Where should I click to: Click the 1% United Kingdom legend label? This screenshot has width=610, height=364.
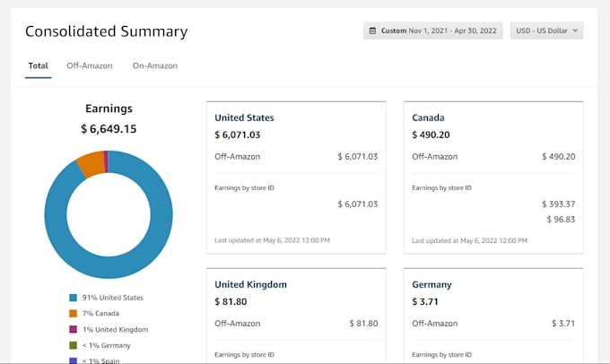pyautogui.click(x=115, y=329)
